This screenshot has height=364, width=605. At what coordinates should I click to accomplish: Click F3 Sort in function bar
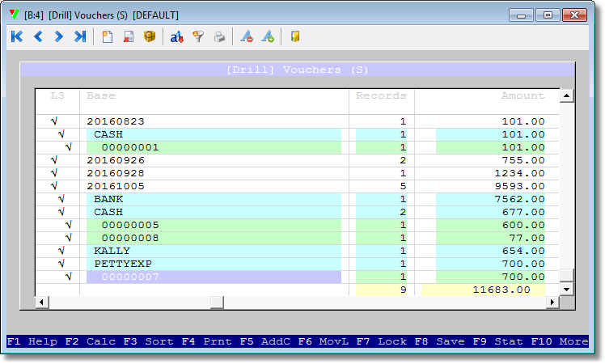click(x=149, y=341)
